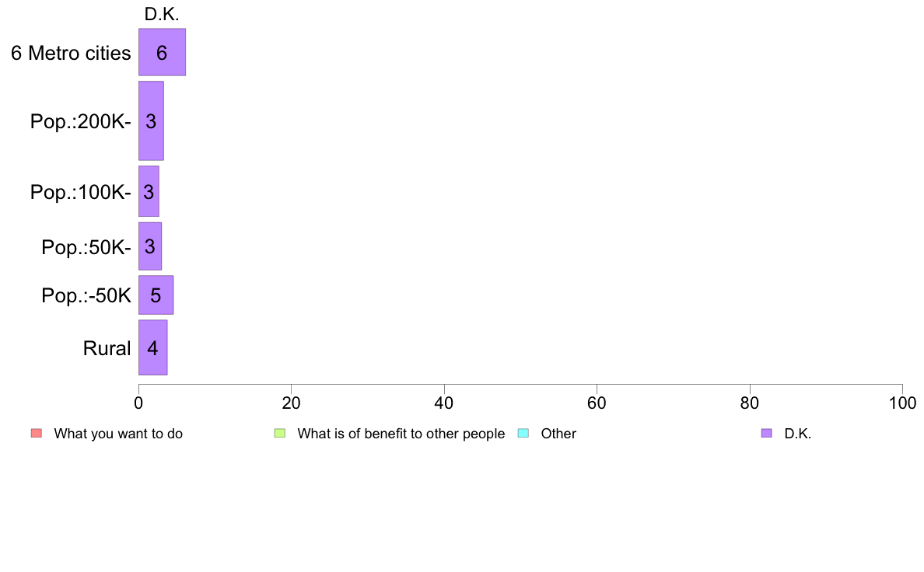Select the Rural bar showing 4
924x572 pixels.
(x=152, y=347)
